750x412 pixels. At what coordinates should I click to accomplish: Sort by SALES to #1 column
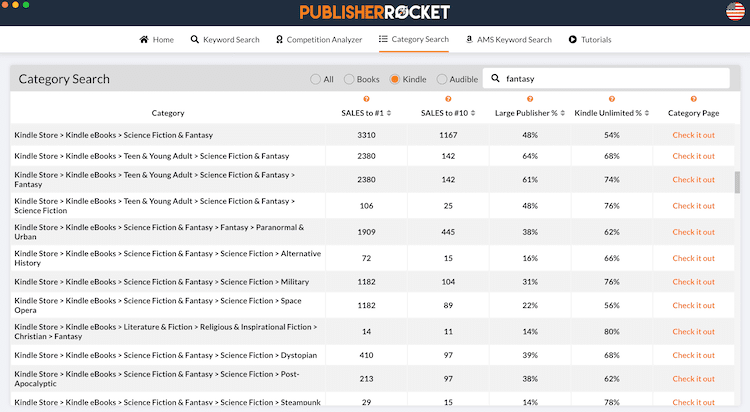pos(366,113)
